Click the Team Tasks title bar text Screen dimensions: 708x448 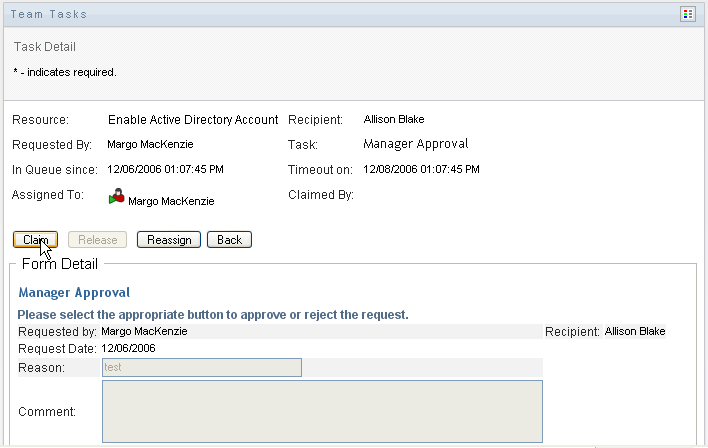click(50, 14)
